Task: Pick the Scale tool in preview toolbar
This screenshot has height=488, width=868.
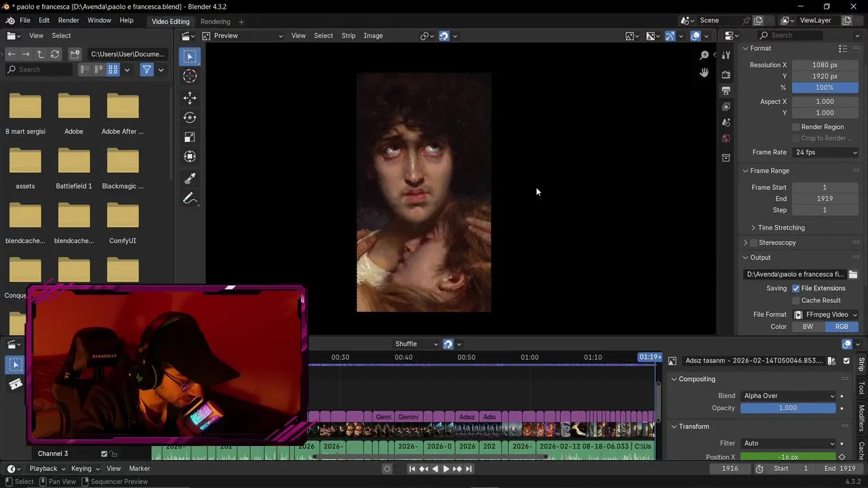Action: click(190, 137)
